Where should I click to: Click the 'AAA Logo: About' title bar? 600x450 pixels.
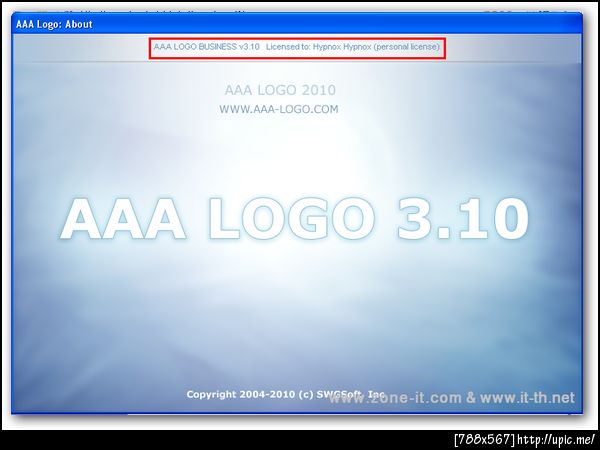[297, 24]
